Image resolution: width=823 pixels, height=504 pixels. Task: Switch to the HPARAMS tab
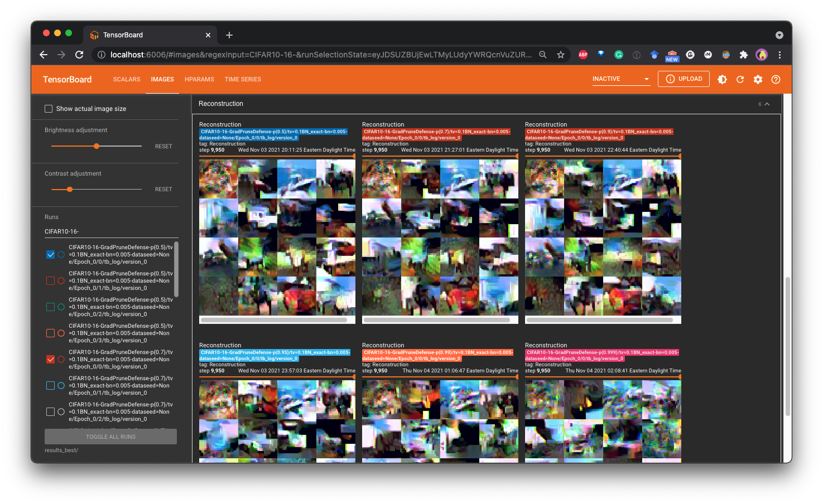click(x=199, y=79)
